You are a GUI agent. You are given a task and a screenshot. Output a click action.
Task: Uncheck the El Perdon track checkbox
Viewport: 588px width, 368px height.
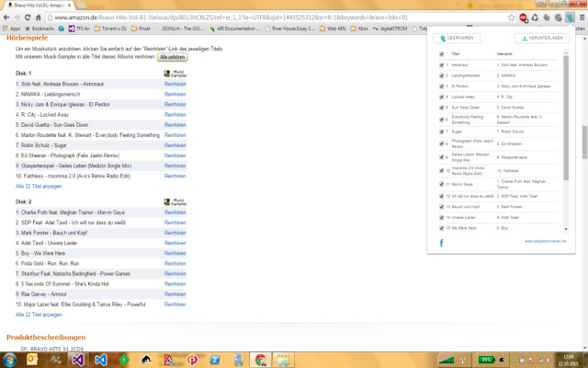pyautogui.click(x=441, y=86)
